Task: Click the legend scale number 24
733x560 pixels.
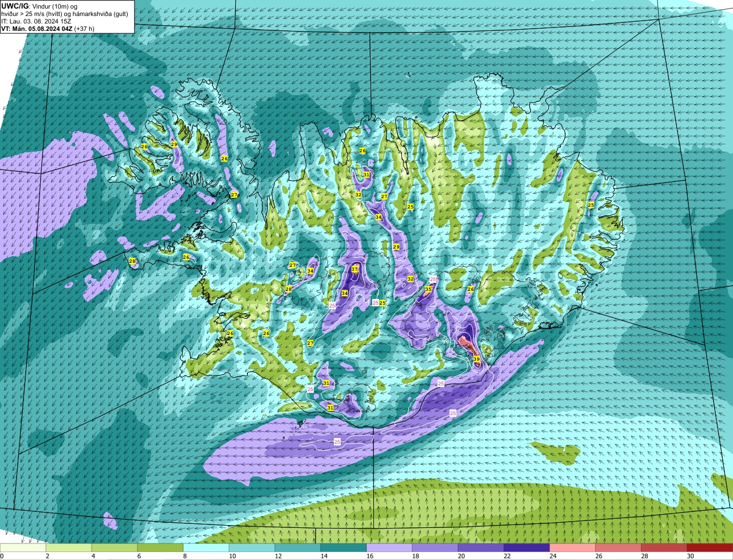Action: pyautogui.click(x=553, y=556)
